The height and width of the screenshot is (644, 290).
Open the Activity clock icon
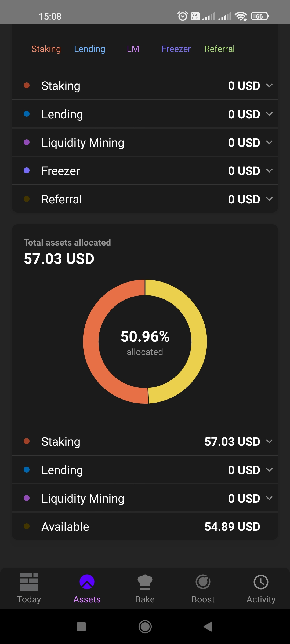261,582
